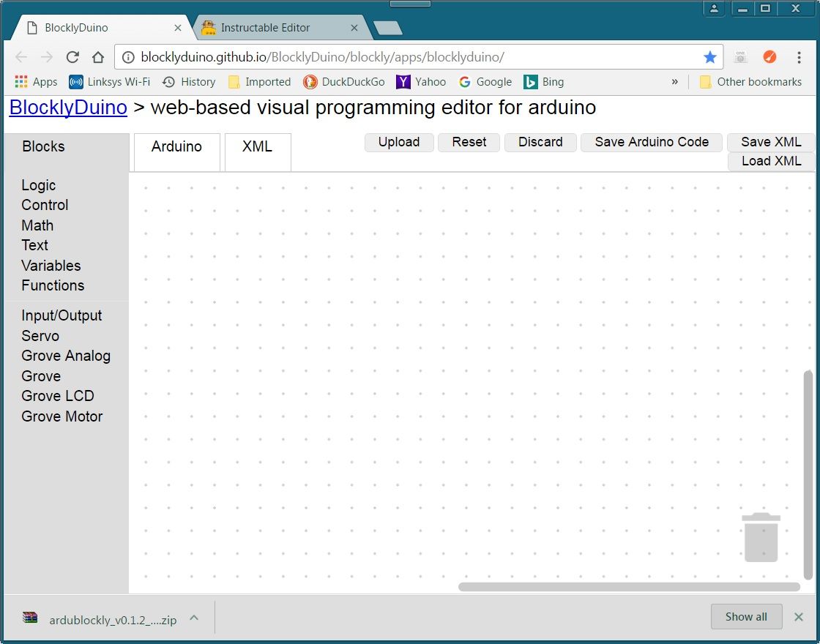The height and width of the screenshot is (644, 820).
Task: Open the Yahoo bookmark
Action: [x=422, y=82]
